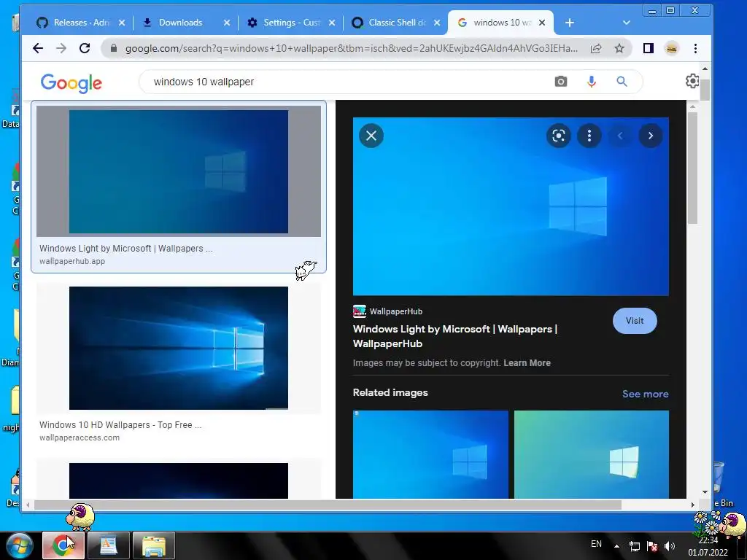Search by image with the camera icon
This screenshot has width=747, height=560.
pyautogui.click(x=561, y=82)
